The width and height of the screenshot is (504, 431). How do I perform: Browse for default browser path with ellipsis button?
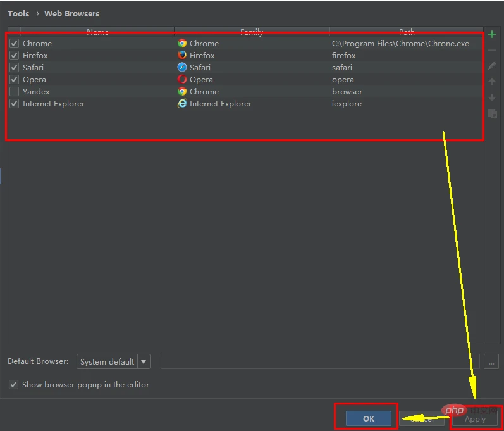pos(491,362)
